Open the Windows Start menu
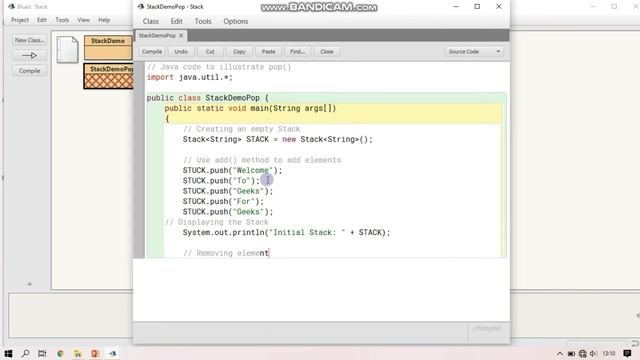This screenshot has height=360, width=640. pyautogui.click(x=8, y=353)
